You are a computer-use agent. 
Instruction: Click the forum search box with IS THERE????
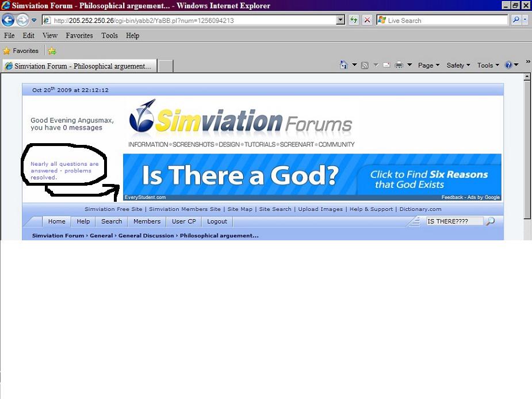click(454, 221)
